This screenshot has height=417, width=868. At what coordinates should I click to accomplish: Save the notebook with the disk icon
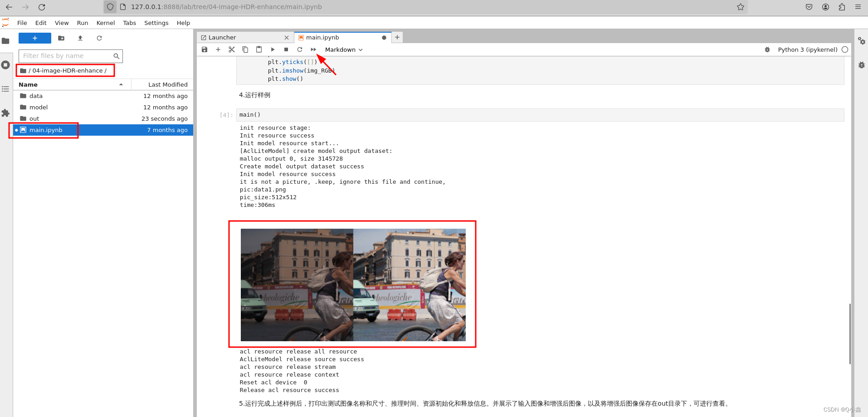tap(205, 49)
